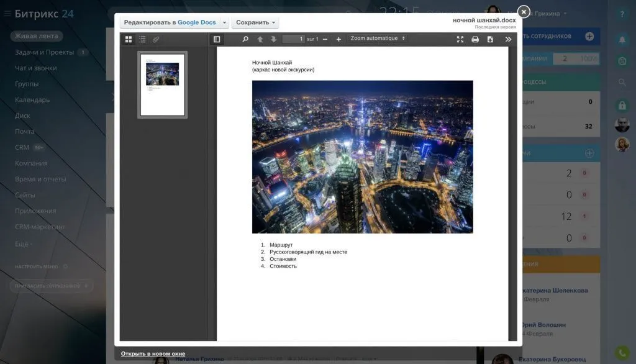Go to the next page
The width and height of the screenshot is (636, 364).
(x=273, y=39)
